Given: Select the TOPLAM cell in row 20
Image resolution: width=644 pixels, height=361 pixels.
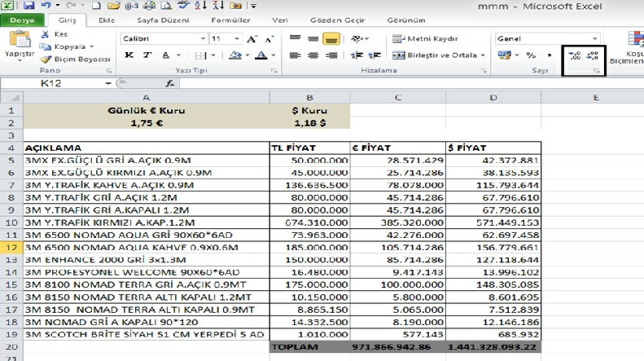Looking at the screenshot, I should [x=309, y=347].
